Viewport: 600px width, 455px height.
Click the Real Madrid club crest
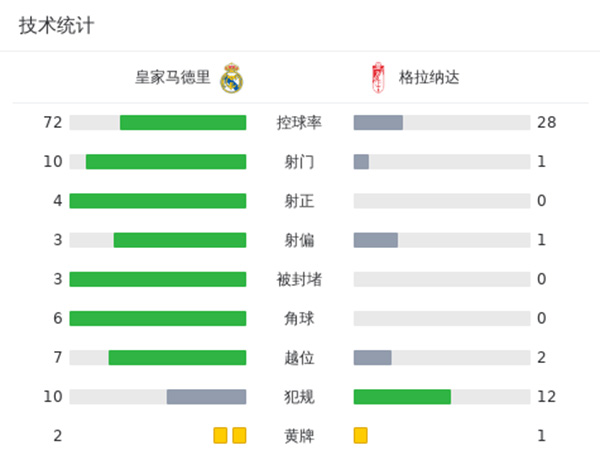coord(232,77)
